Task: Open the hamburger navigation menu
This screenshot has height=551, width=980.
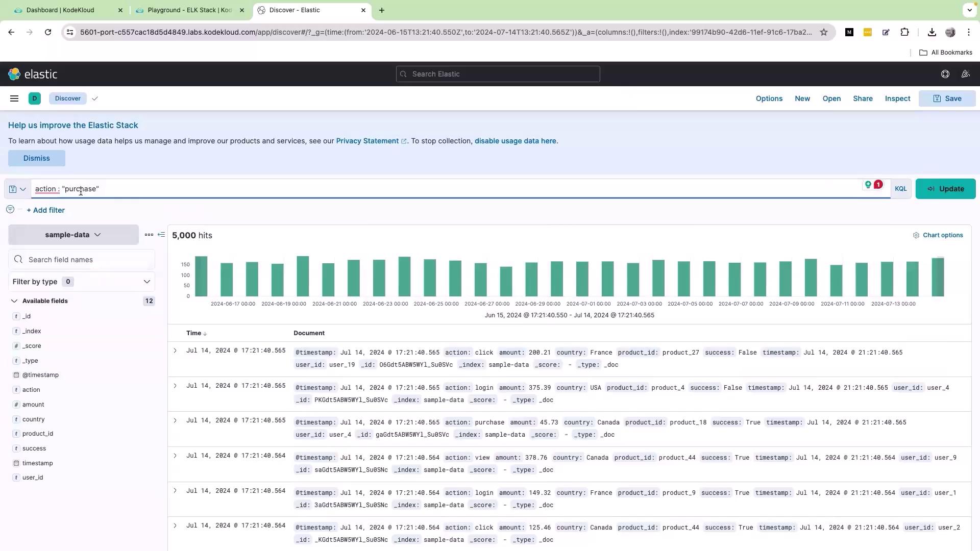Action: 14,98
